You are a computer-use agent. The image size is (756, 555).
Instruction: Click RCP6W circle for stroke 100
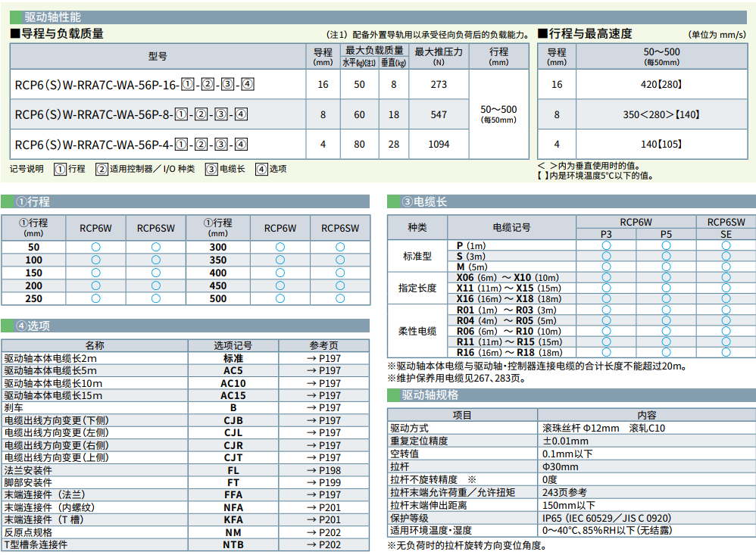(x=96, y=260)
